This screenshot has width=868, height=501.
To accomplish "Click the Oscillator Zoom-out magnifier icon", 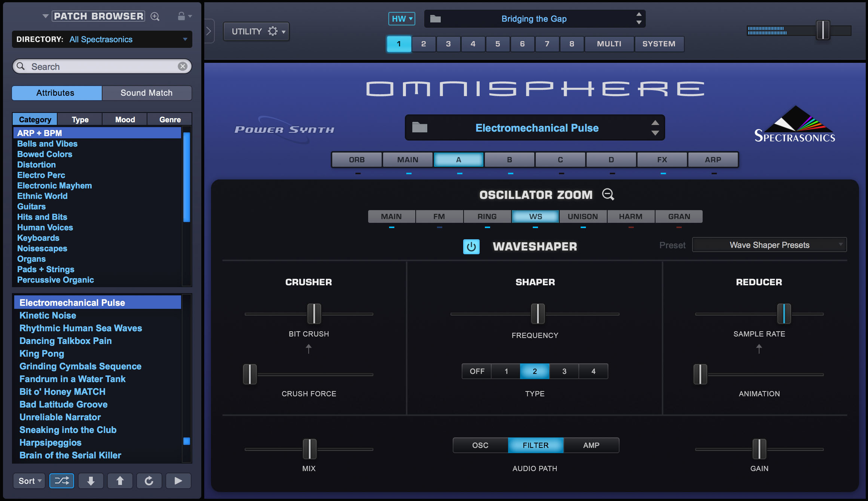I will 608,194.
